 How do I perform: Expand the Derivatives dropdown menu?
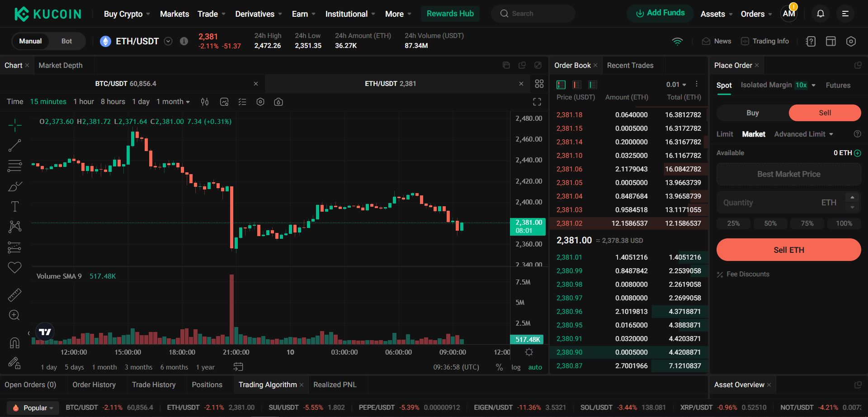click(259, 14)
